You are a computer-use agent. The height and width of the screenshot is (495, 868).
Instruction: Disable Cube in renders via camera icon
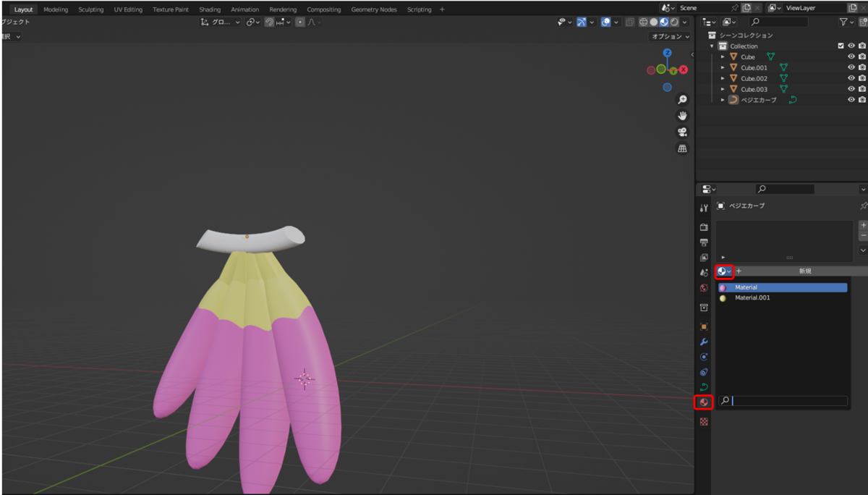pyautogui.click(x=862, y=57)
